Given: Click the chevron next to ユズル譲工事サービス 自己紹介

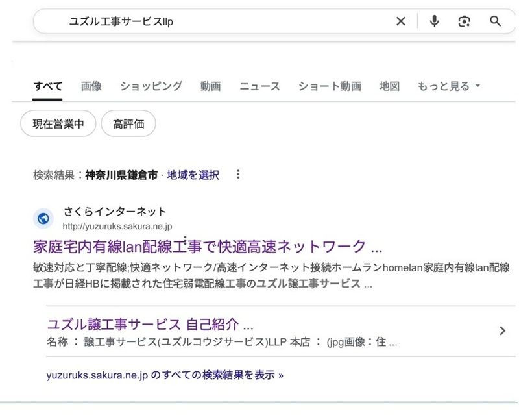Looking at the screenshot, I should (502, 330).
